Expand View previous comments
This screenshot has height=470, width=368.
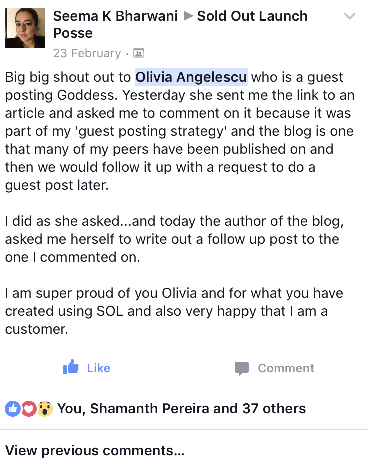click(x=95, y=450)
